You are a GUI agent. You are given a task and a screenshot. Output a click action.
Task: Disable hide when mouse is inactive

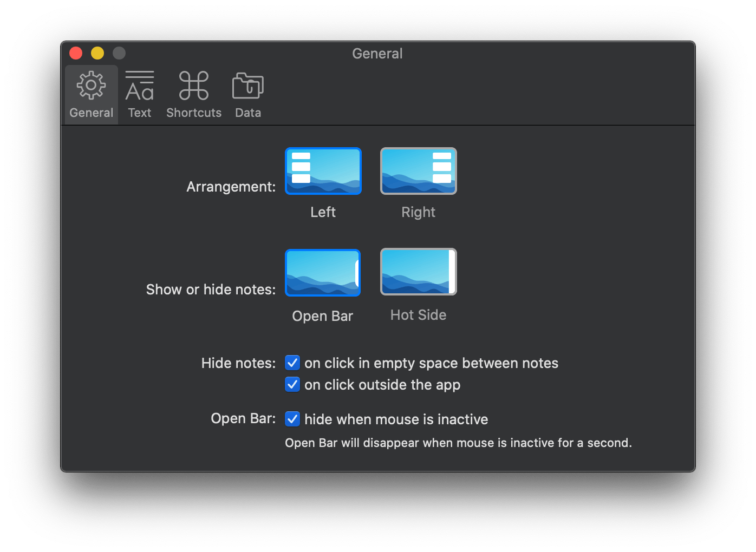[x=292, y=419]
